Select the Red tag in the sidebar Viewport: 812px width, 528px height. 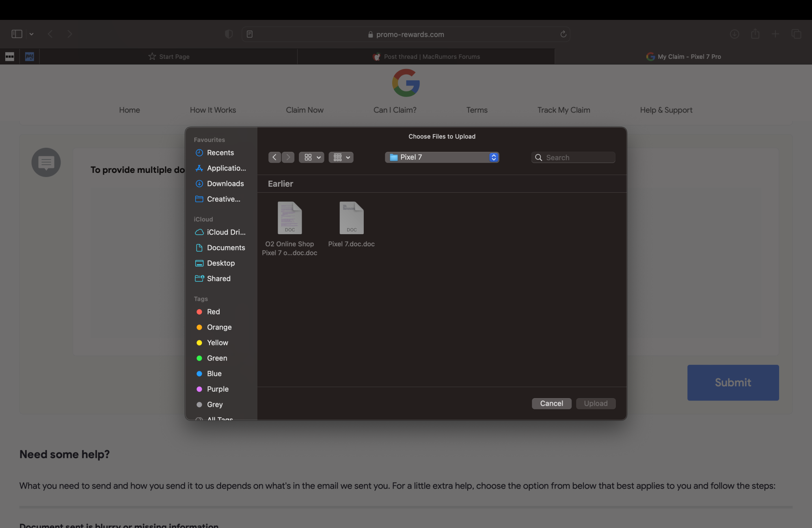point(213,312)
